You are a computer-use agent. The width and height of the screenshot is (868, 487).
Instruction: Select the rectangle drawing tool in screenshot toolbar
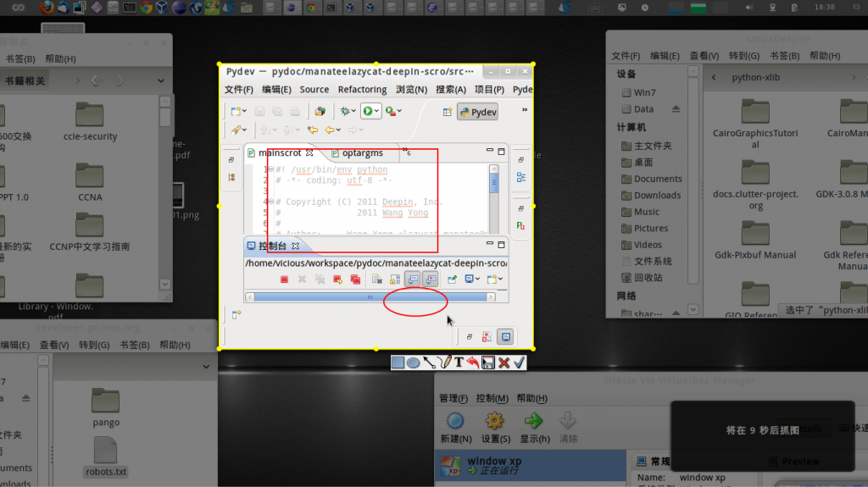(x=398, y=362)
